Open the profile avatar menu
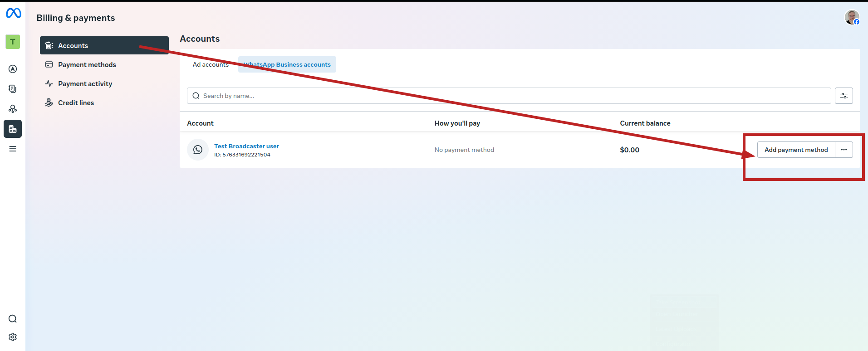This screenshot has width=868, height=351. [852, 17]
